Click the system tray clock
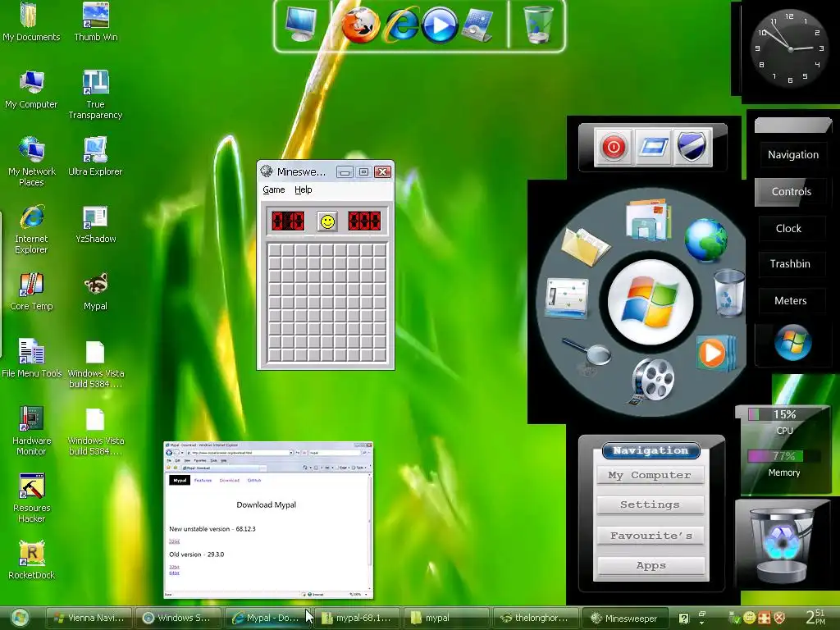 [815, 617]
